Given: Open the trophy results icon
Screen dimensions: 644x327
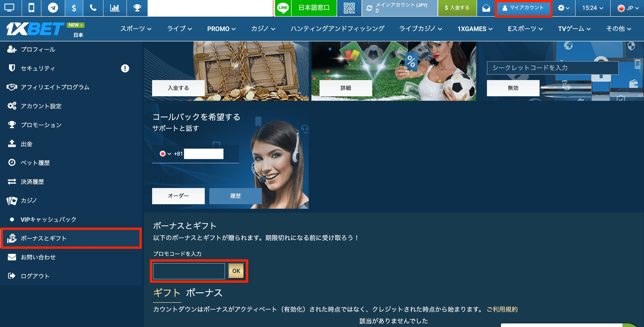Looking at the screenshot, I should (137, 8).
